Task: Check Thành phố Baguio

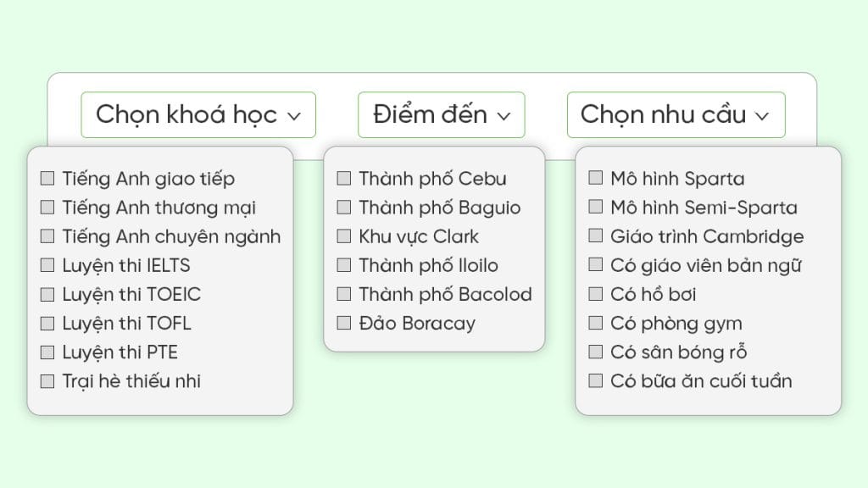Action: 344,207
